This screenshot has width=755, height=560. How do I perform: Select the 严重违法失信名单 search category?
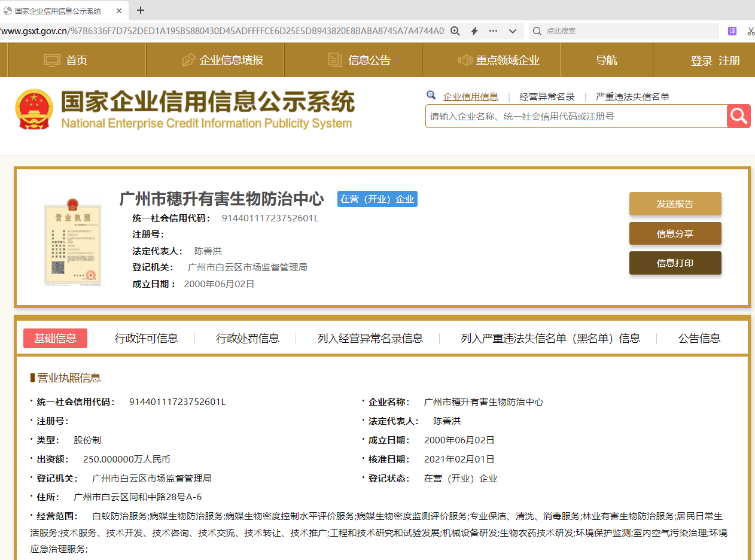632,96
